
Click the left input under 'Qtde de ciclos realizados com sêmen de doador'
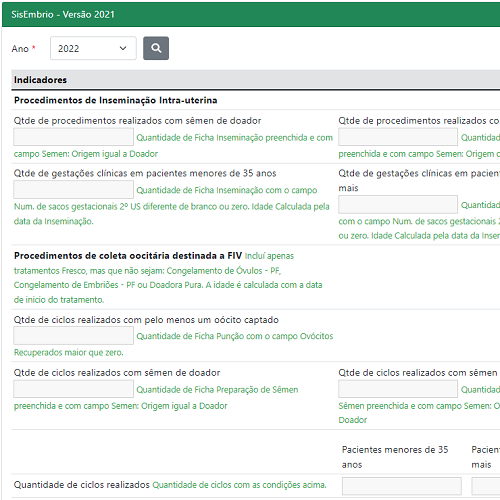tap(74, 389)
